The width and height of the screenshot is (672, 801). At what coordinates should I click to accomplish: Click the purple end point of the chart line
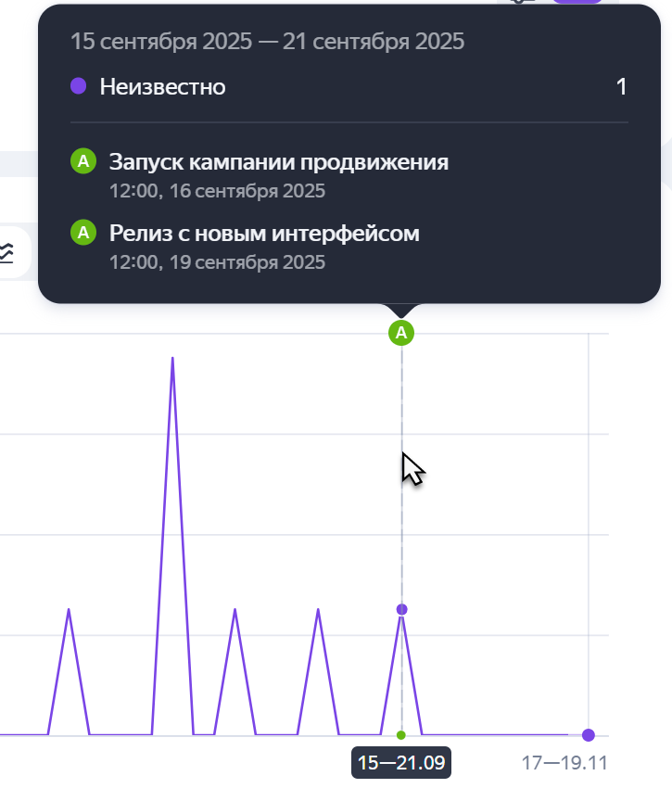coord(588,735)
